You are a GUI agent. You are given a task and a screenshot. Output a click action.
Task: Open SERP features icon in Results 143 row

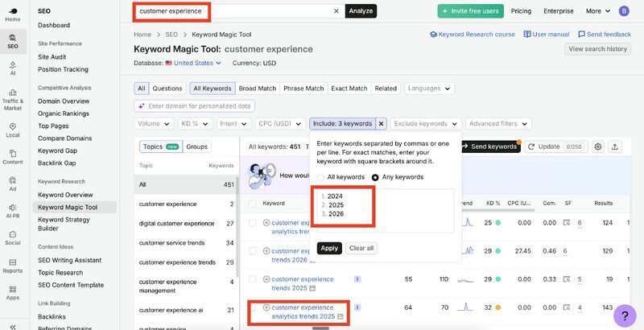point(567,307)
